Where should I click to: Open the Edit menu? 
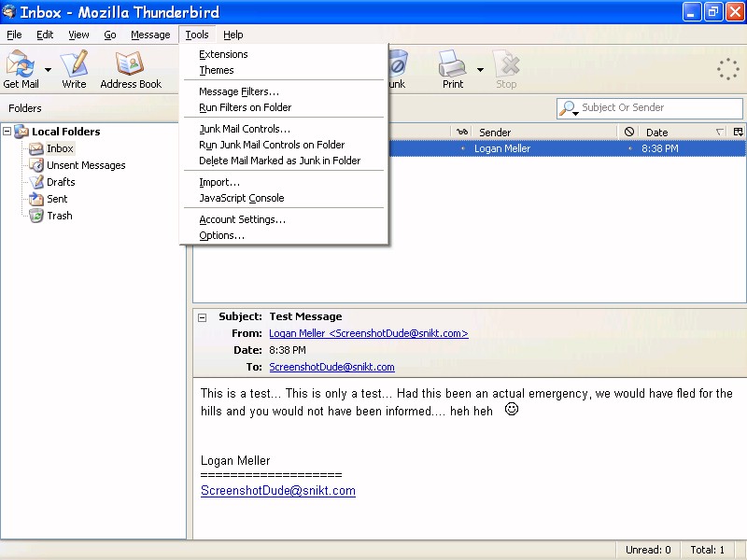pyautogui.click(x=45, y=35)
